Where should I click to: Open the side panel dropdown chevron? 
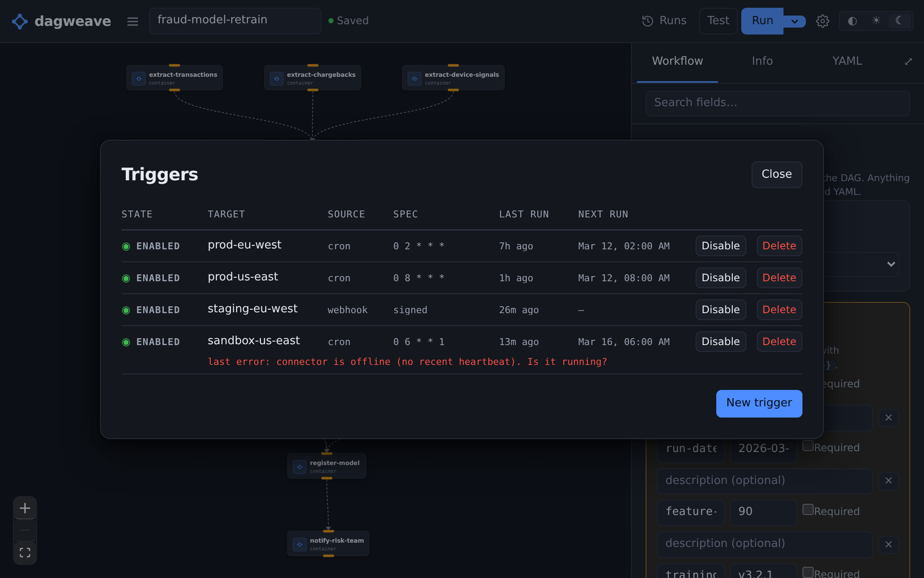(x=891, y=264)
